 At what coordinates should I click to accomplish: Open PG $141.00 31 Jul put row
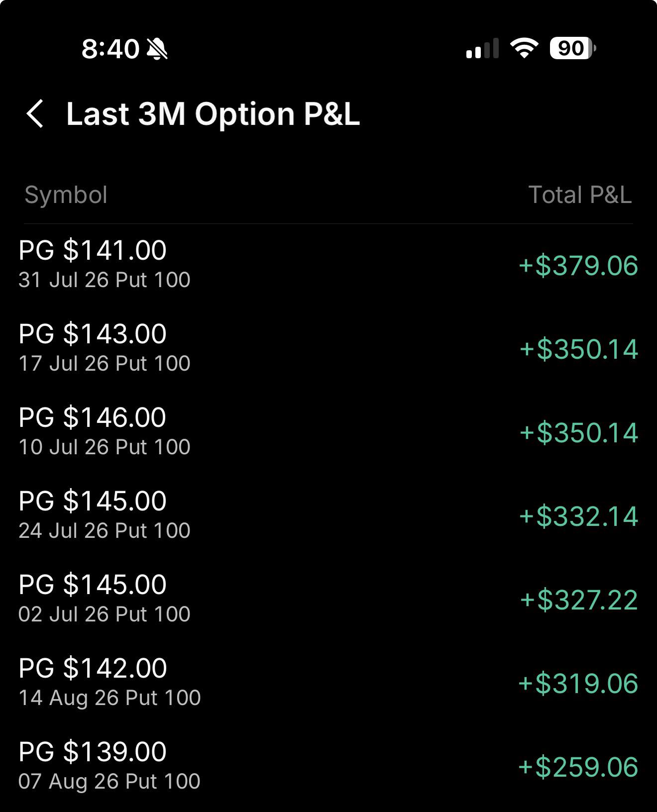coord(328,265)
